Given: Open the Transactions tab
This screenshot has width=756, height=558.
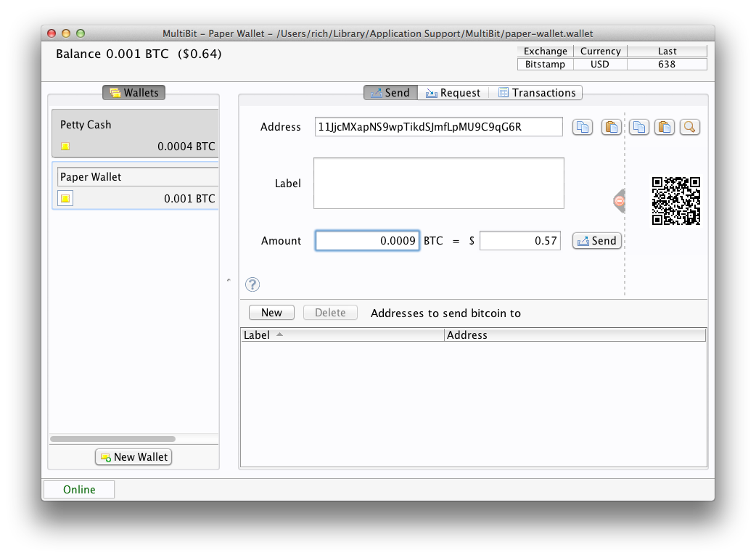Looking at the screenshot, I should point(536,92).
